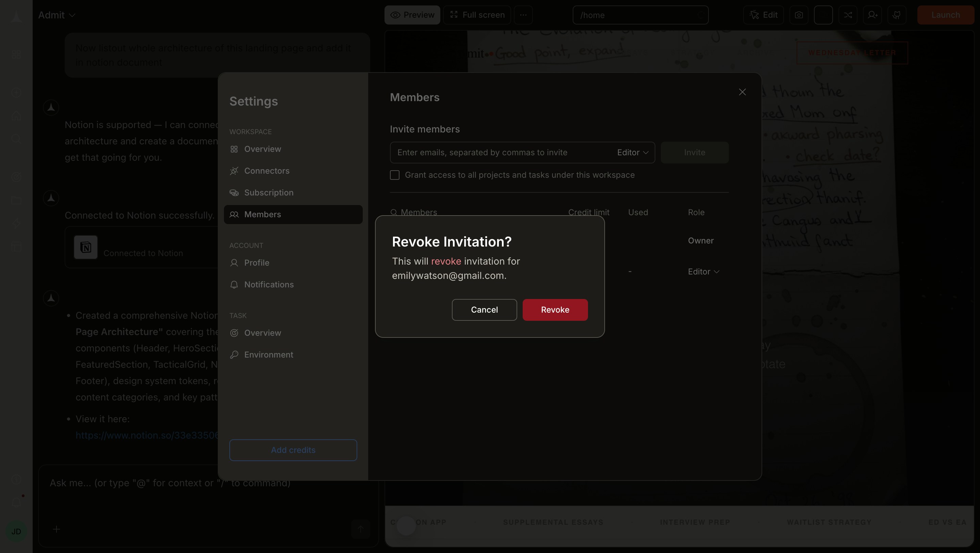Open Overview under the Task section
This screenshot has height=553, width=980.
(x=293, y=333)
